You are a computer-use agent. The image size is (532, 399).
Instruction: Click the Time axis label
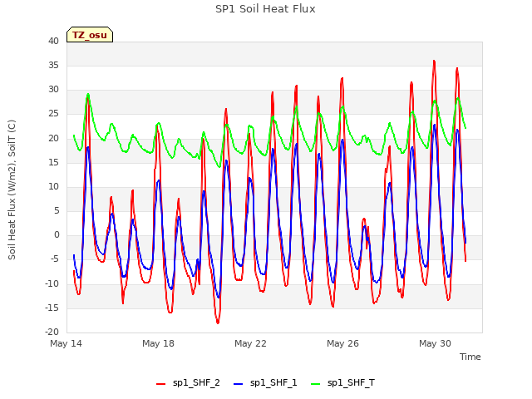click(x=470, y=357)
